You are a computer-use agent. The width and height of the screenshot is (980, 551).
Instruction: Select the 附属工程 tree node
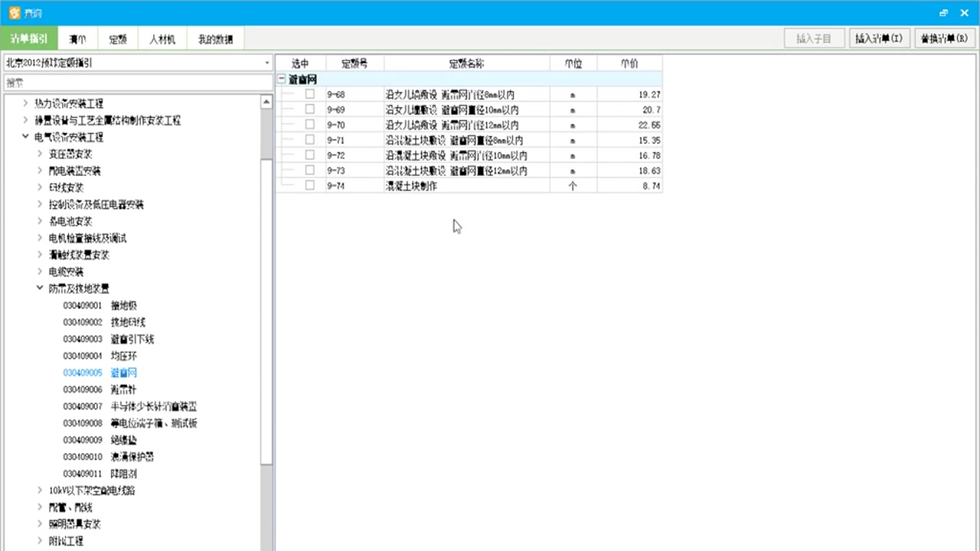[x=66, y=541]
